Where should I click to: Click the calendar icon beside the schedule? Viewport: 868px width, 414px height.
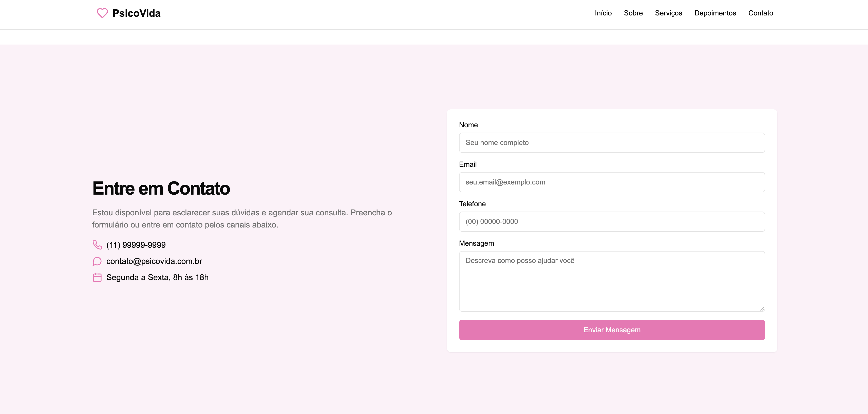coord(97,277)
